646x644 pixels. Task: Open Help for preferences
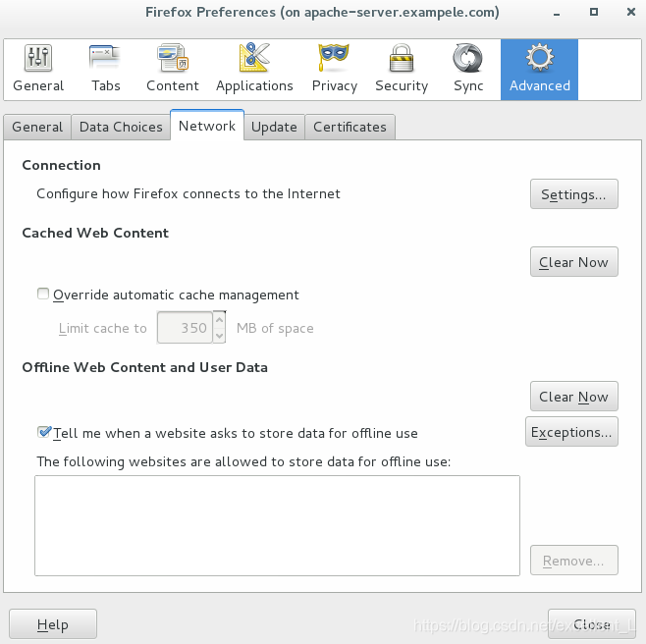pos(53,624)
